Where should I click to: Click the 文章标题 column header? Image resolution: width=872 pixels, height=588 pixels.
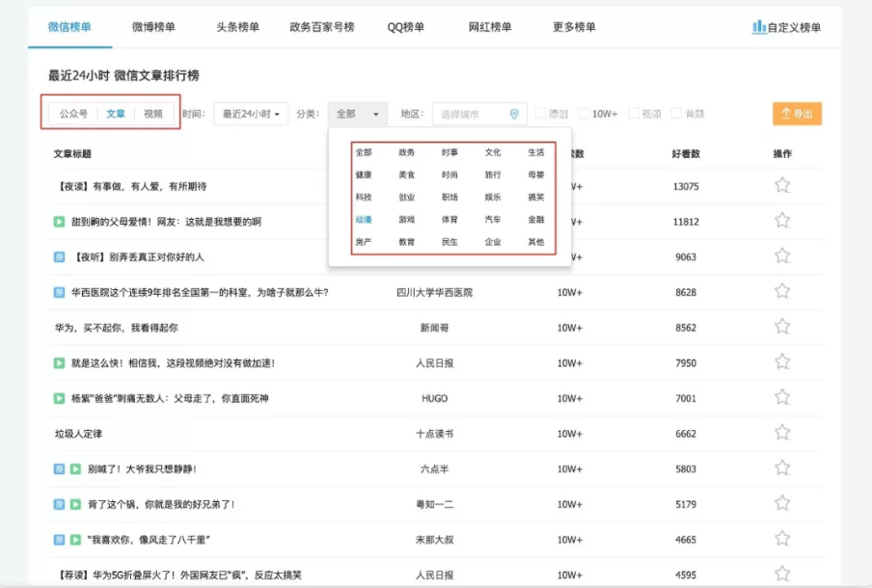[72, 154]
